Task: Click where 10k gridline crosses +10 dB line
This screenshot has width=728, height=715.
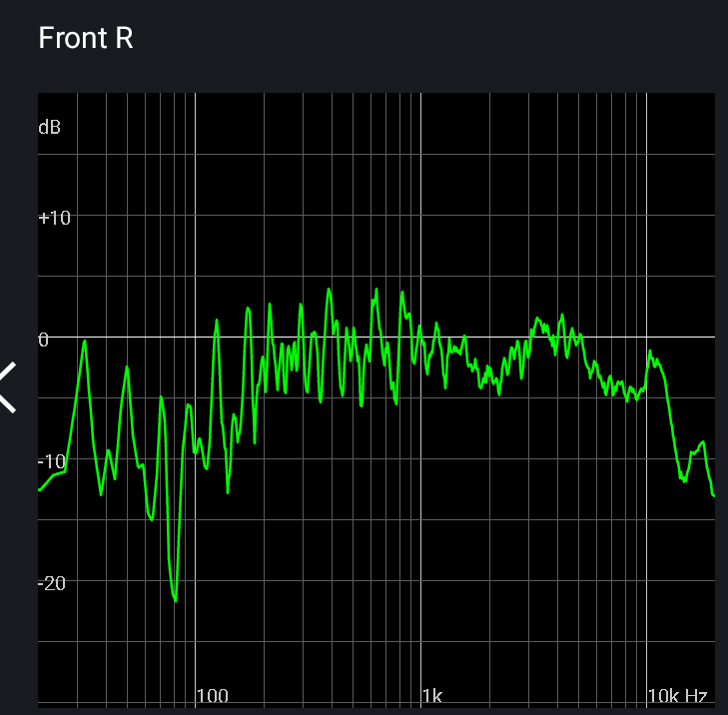Action: click(x=647, y=215)
